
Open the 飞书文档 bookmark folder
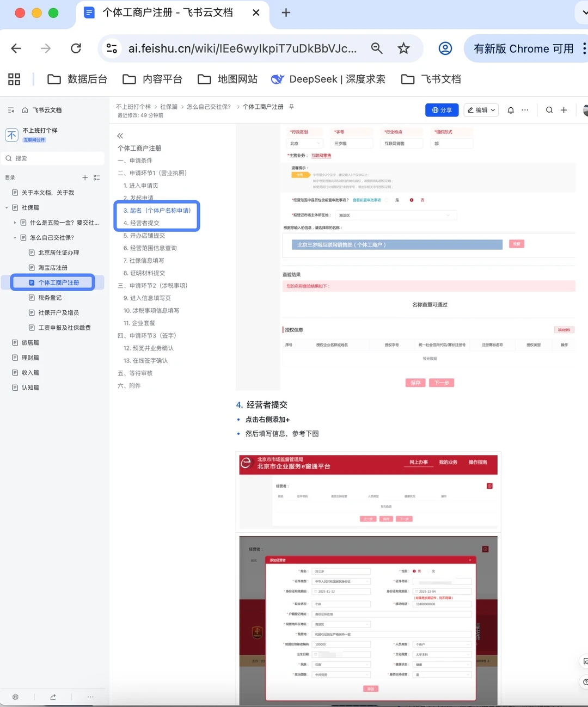[431, 79]
